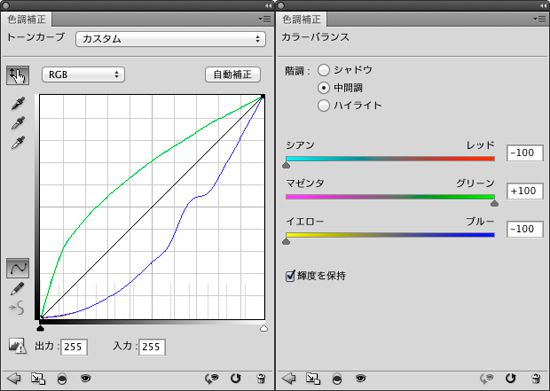Click the 色調補正 tab in the right panel
Viewport: 550px width, 391px height.
point(302,19)
